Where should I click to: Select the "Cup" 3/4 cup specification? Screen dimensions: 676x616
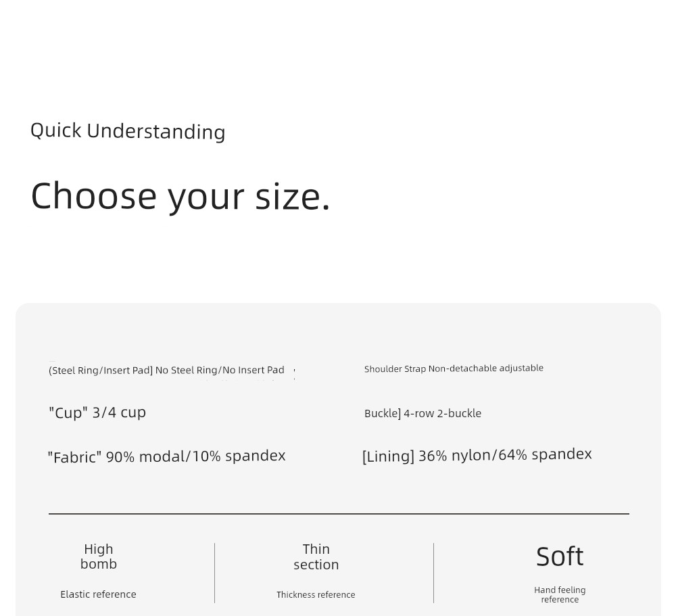click(97, 412)
